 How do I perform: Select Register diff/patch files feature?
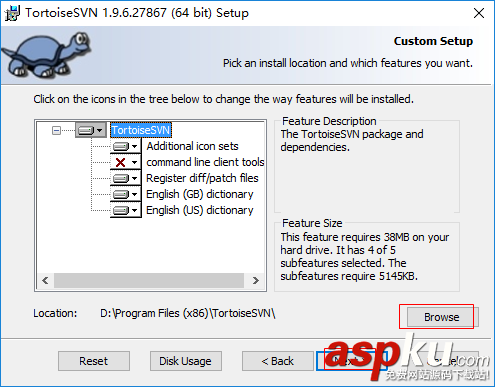coord(202,178)
